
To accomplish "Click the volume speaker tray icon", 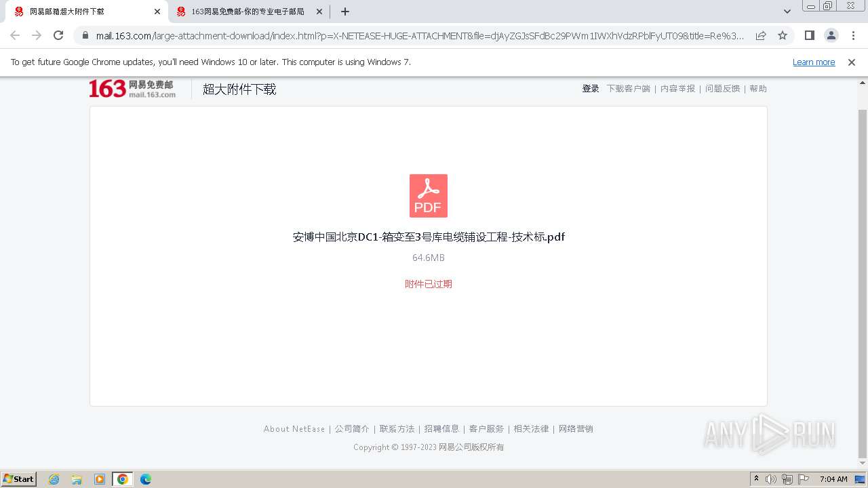I will pos(771,479).
